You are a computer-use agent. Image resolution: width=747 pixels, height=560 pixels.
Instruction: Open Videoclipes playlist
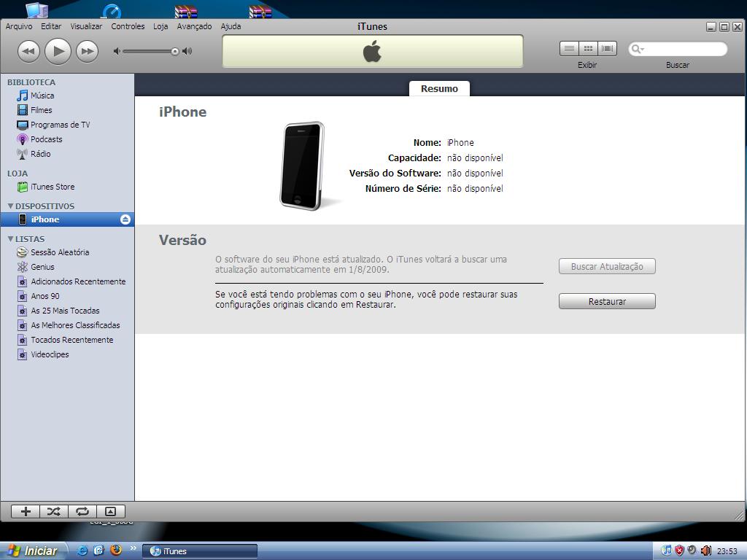tap(67, 355)
